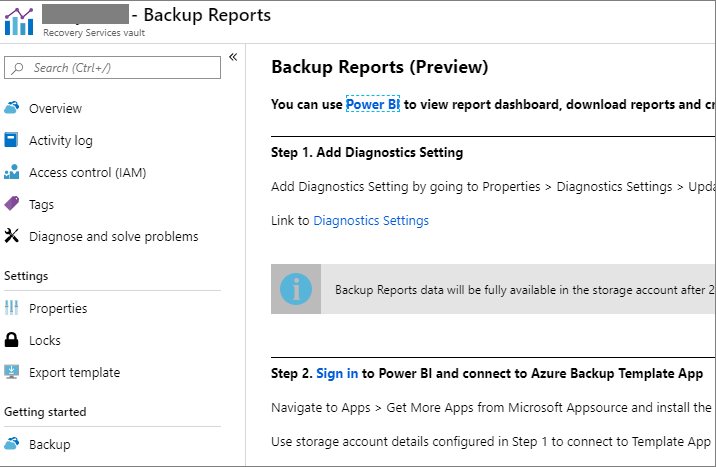Click the Navigate to Apps instruction text
This screenshot has height=467, width=716.
(x=491, y=407)
